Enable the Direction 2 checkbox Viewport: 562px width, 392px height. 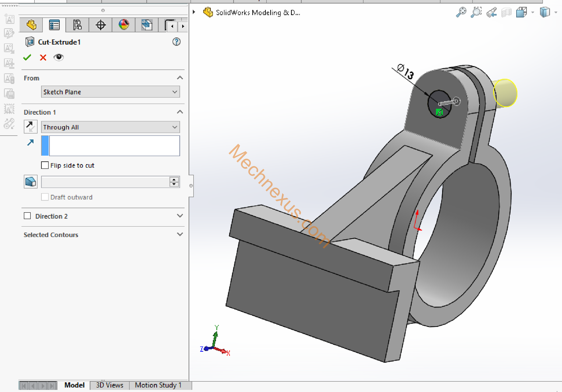coord(27,216)
